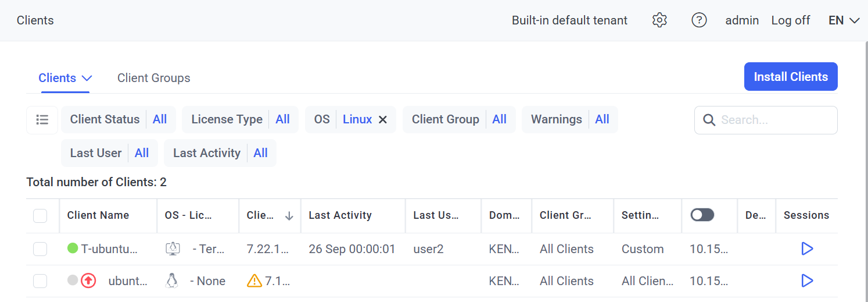The width and height of the screenshot is (868, 302).
Task: Remove the Linux OS filter
Action: click(x=383, y=120)
